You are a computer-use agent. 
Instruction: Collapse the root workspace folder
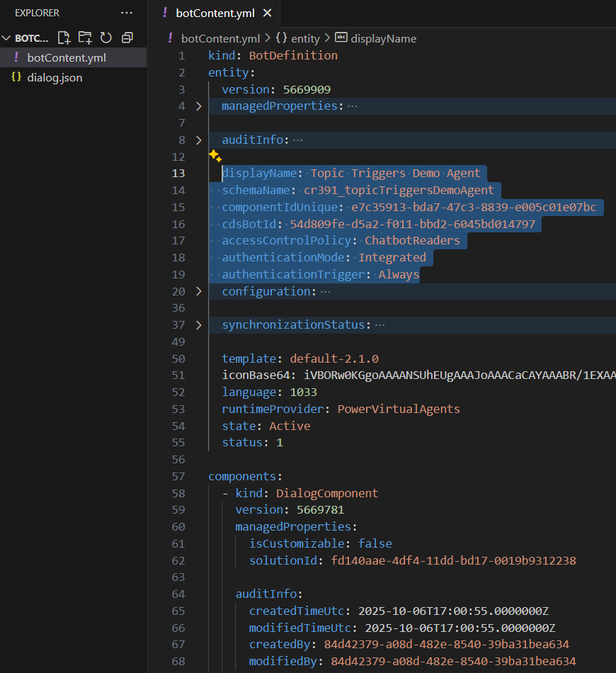[7, 38]
